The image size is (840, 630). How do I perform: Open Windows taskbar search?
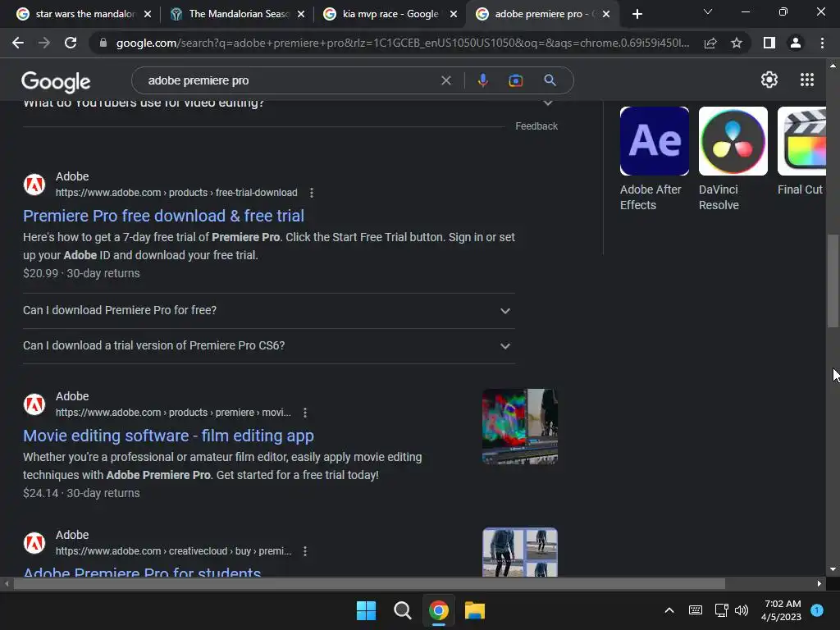coord(402,610)
